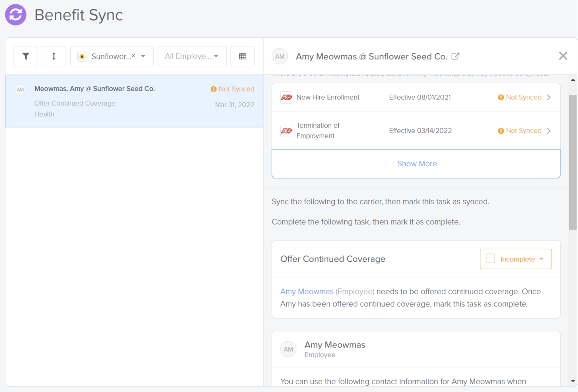Close the Amy Meowmas detail panel

(x=563, y=56)
